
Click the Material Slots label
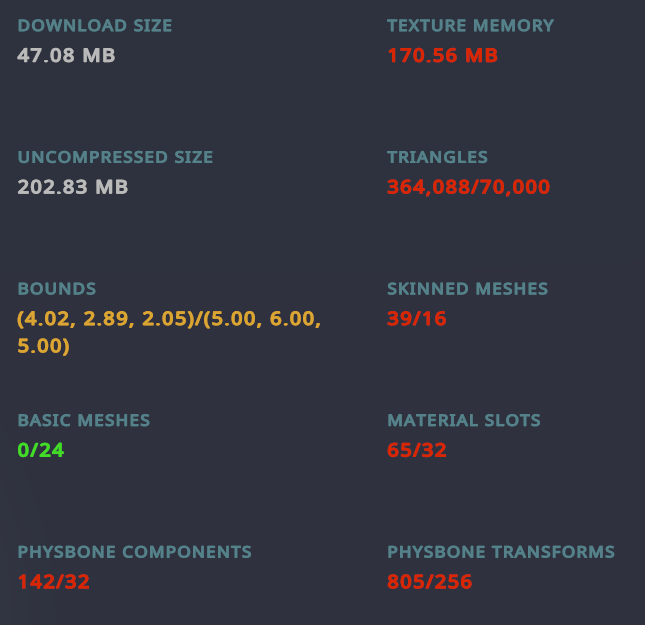[464, 421]
